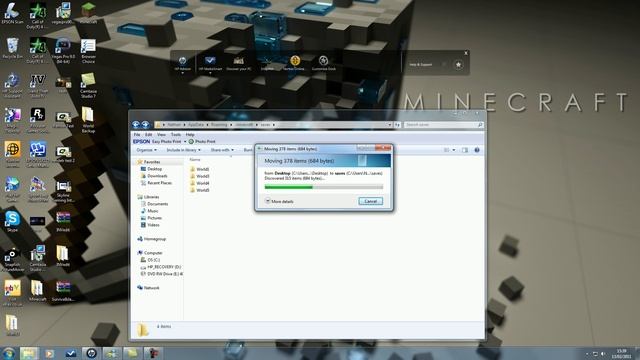
Task: Select AppData in the address path
Action: coord(196,124)
